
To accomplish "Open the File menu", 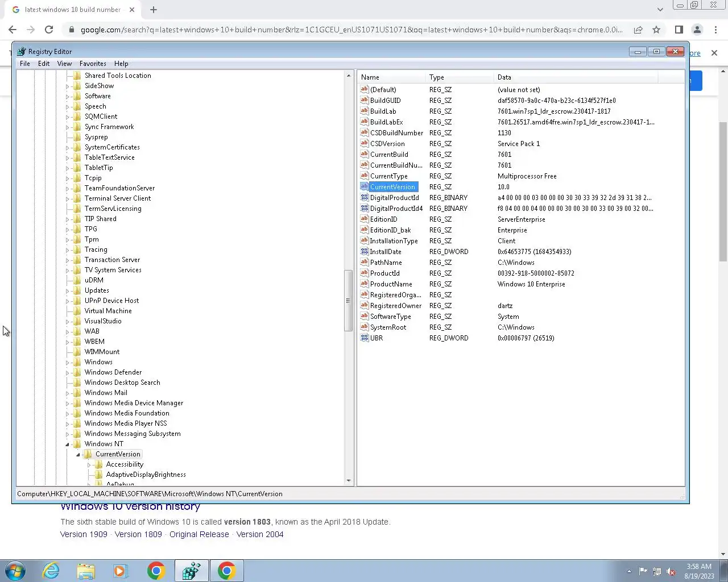I will coord(25,64).
